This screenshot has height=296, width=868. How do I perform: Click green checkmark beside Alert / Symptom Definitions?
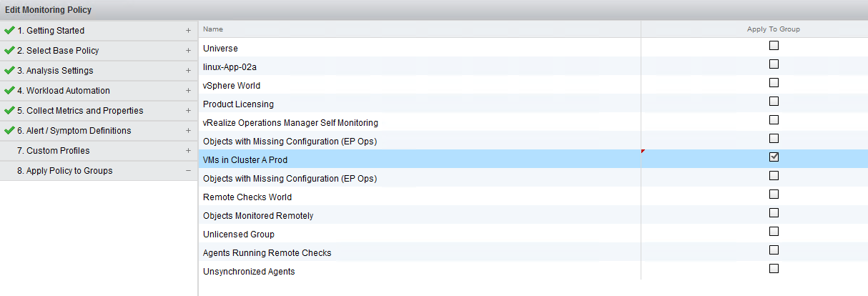(x=9, y=131)
